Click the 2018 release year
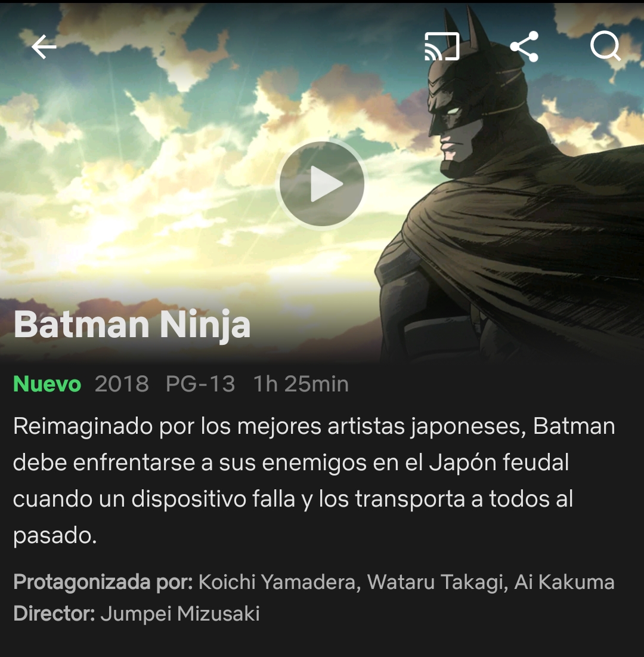 pos(122,384)
